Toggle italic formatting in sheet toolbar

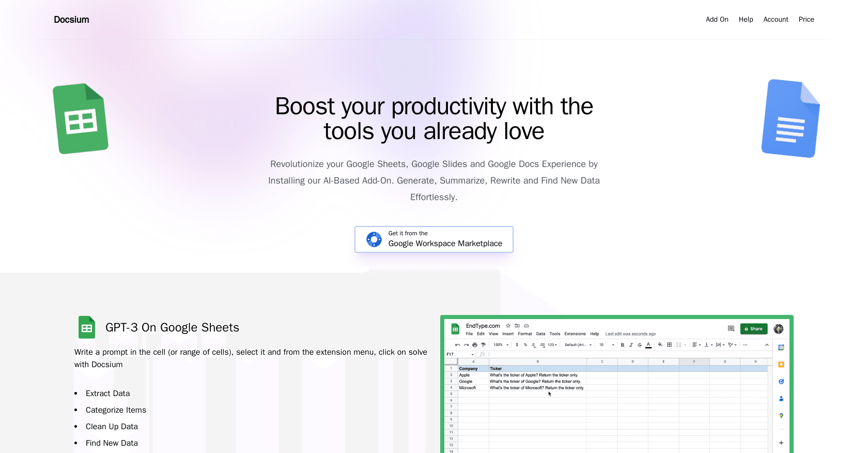pyautogui.click(x=631, y=345)
